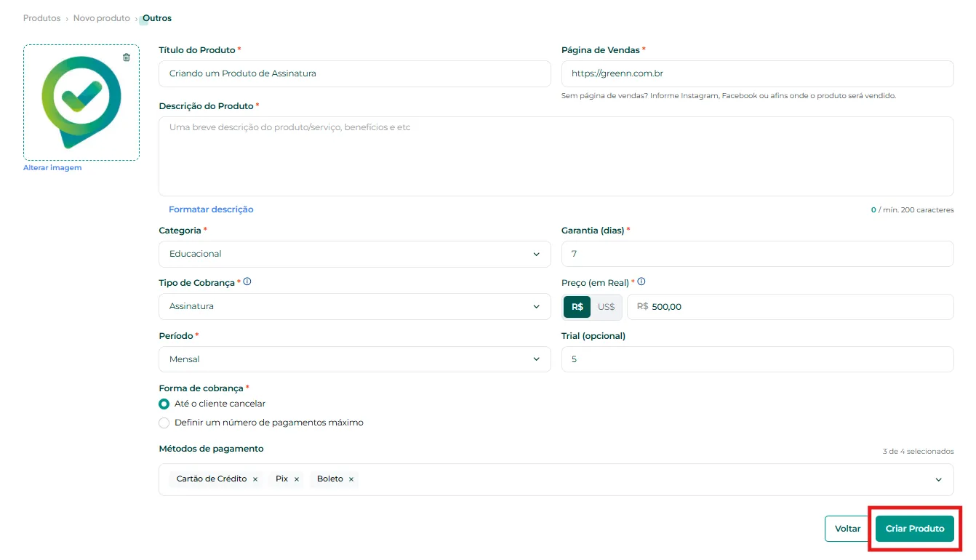Focus the Título do Produto field
The width and height of the screenshot is (976, 560).
coord(355,73)
